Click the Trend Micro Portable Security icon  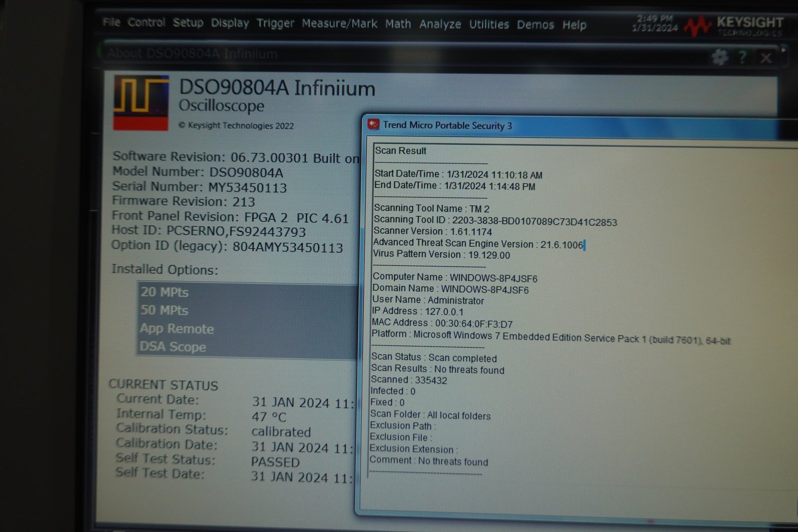373,124
